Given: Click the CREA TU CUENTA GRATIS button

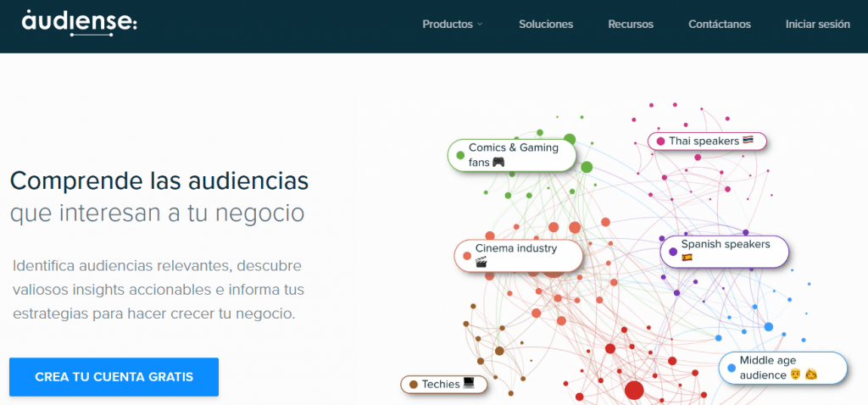Looking at the screenshot, I should pos(114,377).
